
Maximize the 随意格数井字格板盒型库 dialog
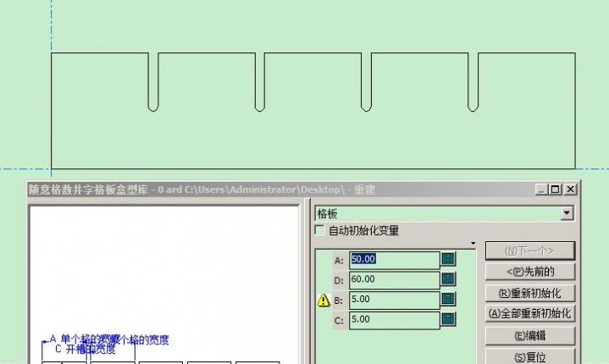(556, 190)
